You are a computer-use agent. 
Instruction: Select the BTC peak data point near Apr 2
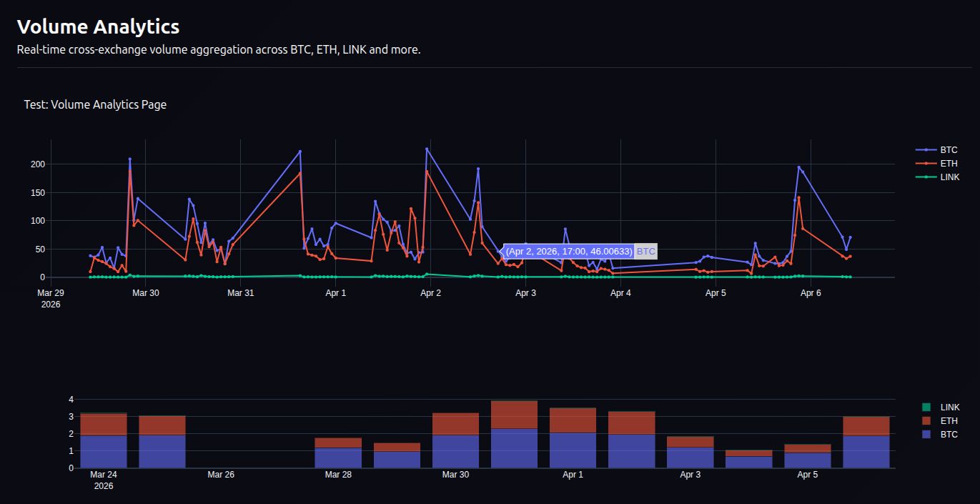pyautogui.click(x=425, y=149)
